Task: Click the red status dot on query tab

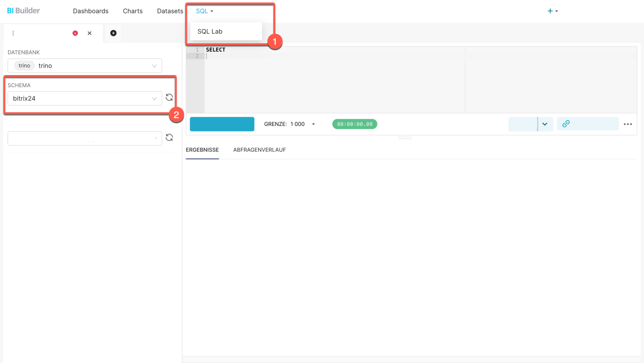Action: pyautogui.click(x=75, y=33)
